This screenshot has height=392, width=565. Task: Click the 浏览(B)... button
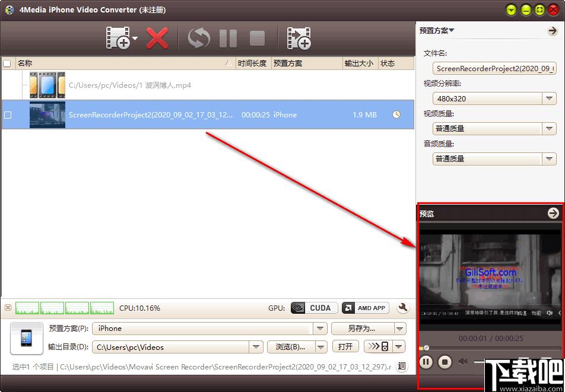[291, 347]
